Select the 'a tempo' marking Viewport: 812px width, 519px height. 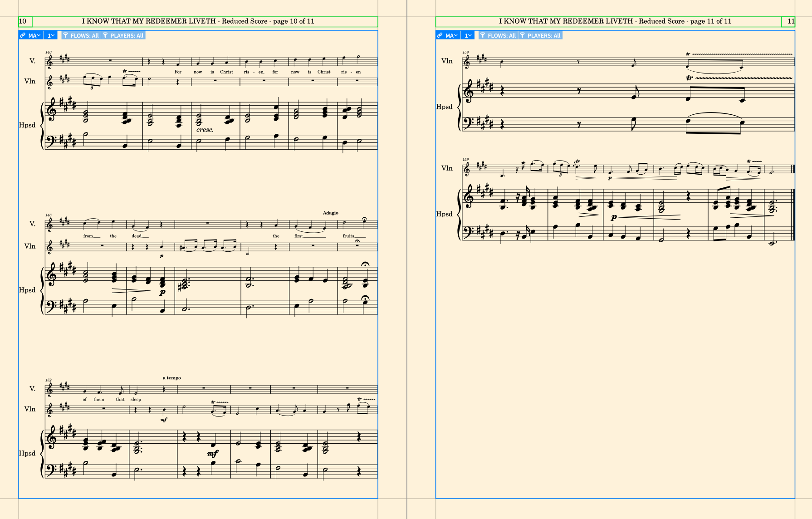pos(172,378)
